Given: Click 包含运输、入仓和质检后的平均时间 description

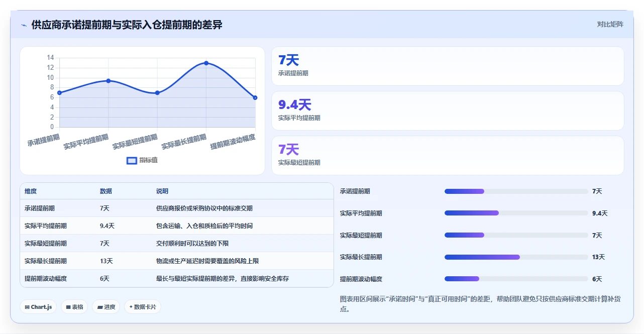Looking at the screenshot, I should pyautogui.click(x=204, y=226).
